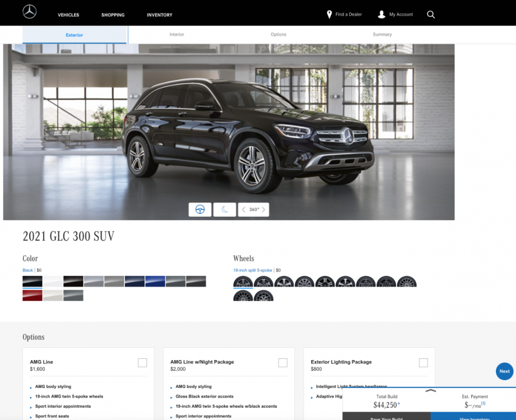
Task: Rotate the 360° view left
Action: (244, 209)
